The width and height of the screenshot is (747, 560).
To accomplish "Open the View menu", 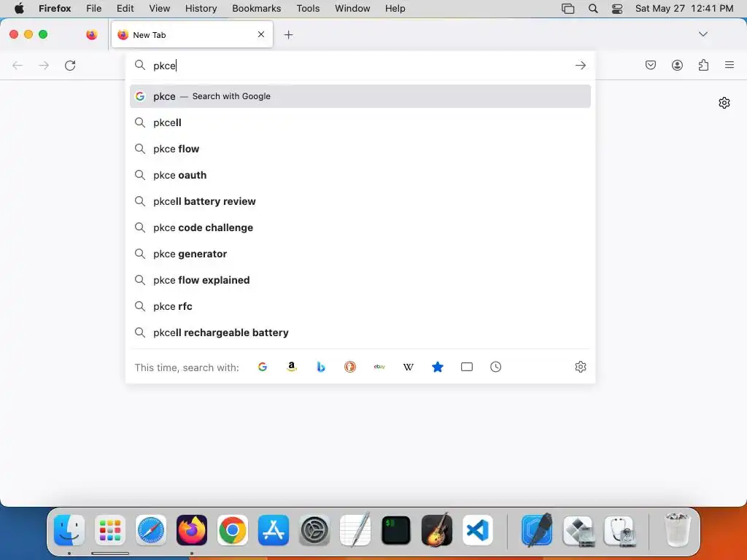I will (x=159, y=8).
